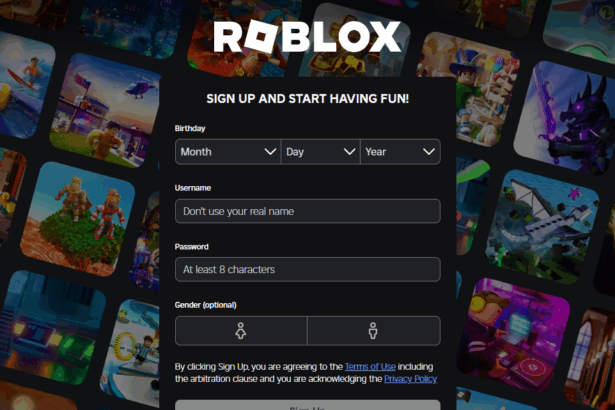Focus the Username input field
This screenshot has height=410, width=615.
coord(308,211)
